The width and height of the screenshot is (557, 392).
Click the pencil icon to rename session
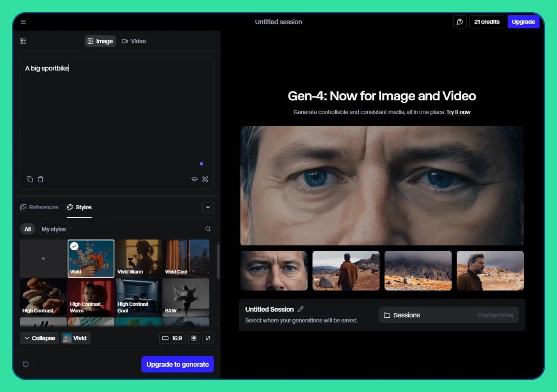pyautogui.click(x=301, y=309)
